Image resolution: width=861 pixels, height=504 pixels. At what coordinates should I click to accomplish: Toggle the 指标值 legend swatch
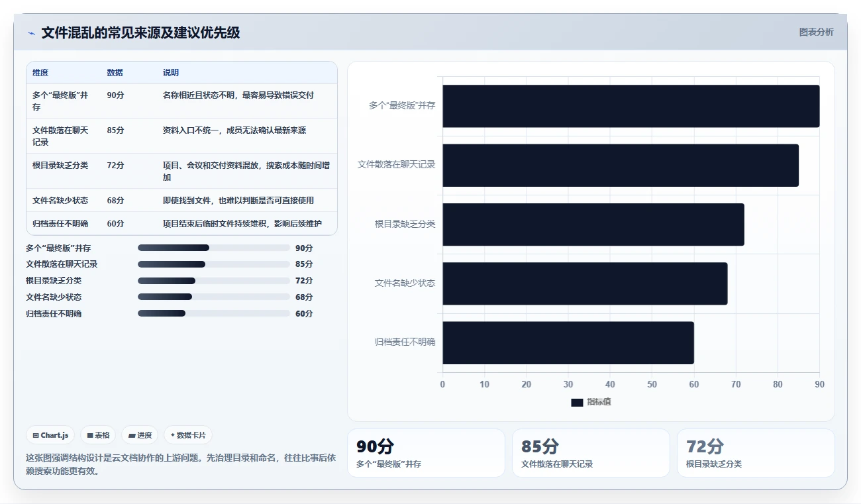[x=577, y=402]
